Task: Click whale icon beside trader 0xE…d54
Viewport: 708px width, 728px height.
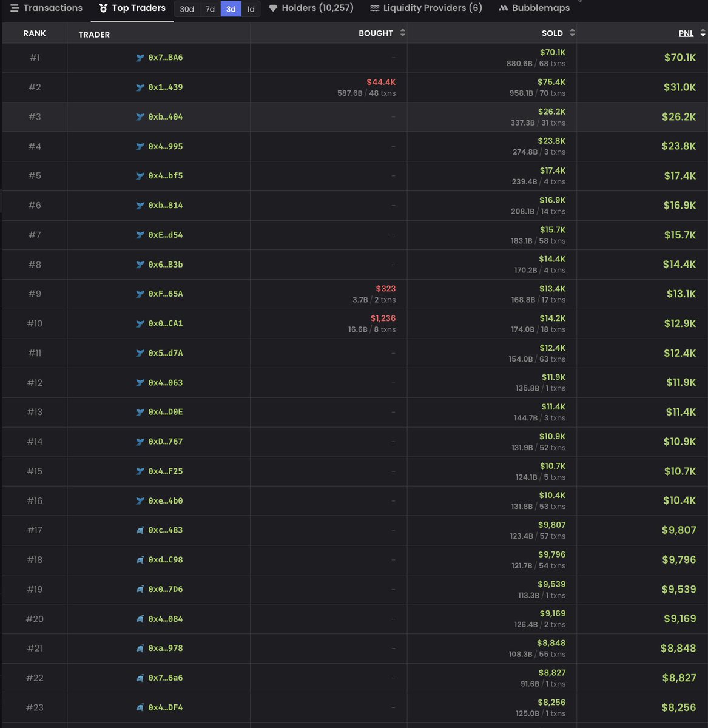Action: click(140, 235)
